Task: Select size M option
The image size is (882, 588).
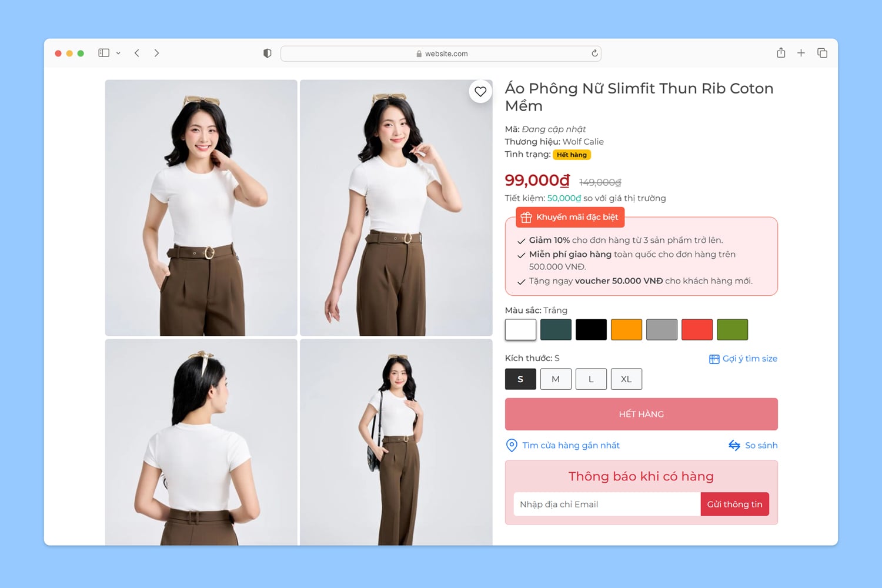Action: [x=556, y=379]
